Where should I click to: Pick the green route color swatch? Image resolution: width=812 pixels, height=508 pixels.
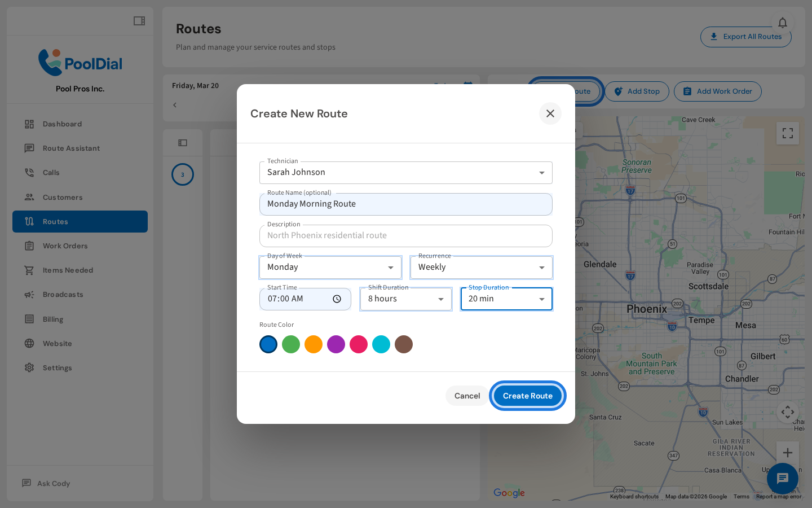click(291, 344)
